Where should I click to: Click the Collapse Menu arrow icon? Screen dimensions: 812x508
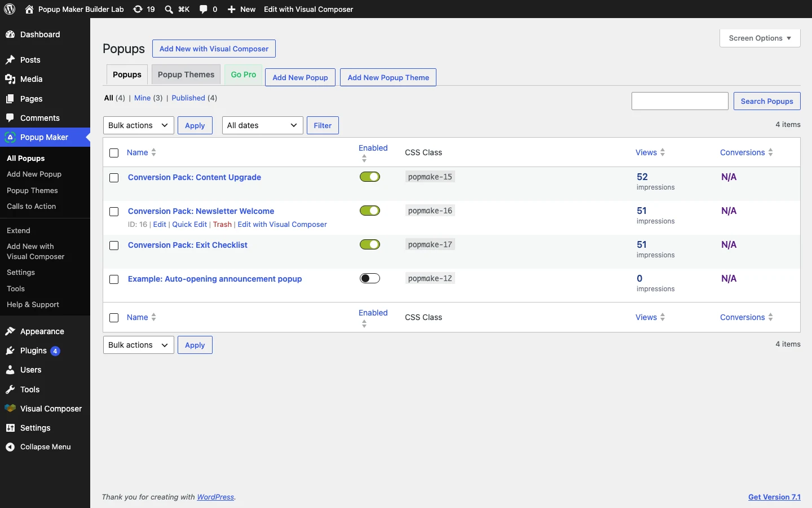pos(10,447)
